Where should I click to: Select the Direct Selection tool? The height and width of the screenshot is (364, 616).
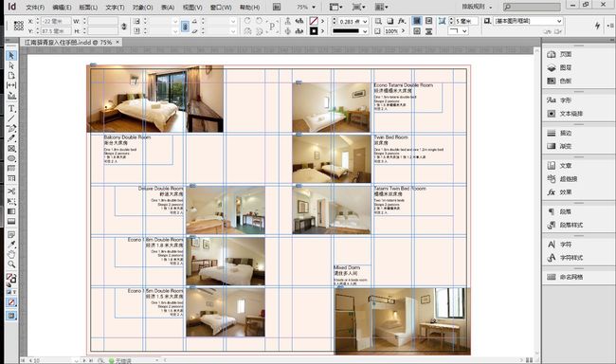pos(11,65)
